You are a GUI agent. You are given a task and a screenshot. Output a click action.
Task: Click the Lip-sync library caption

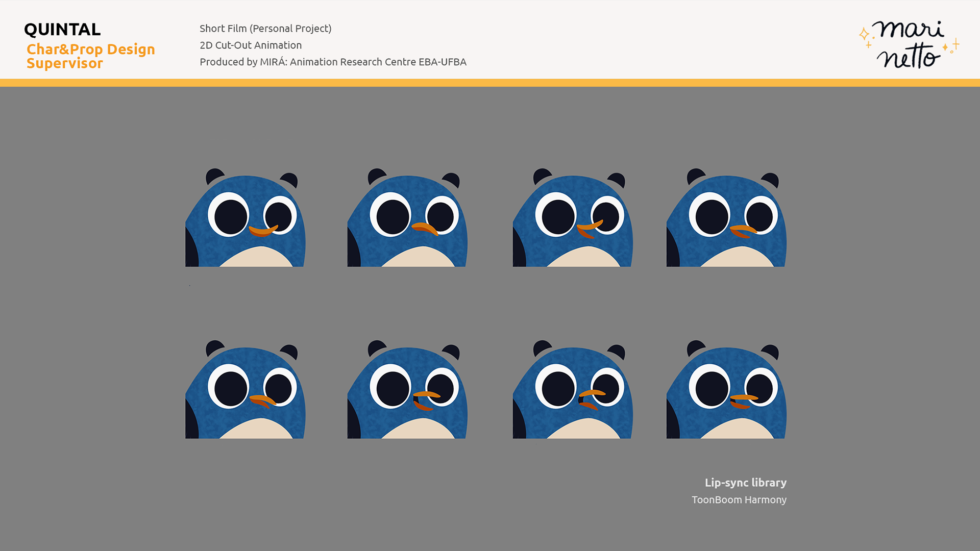(x=745, y=483)
